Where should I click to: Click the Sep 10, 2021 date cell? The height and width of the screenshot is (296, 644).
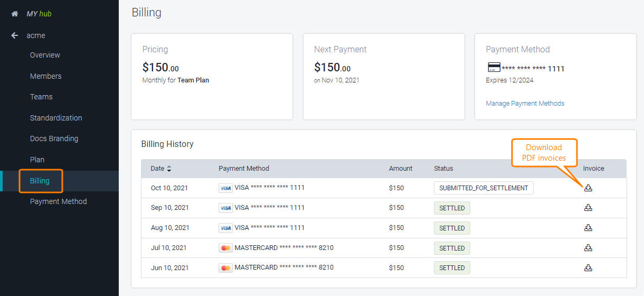(170, 208)
